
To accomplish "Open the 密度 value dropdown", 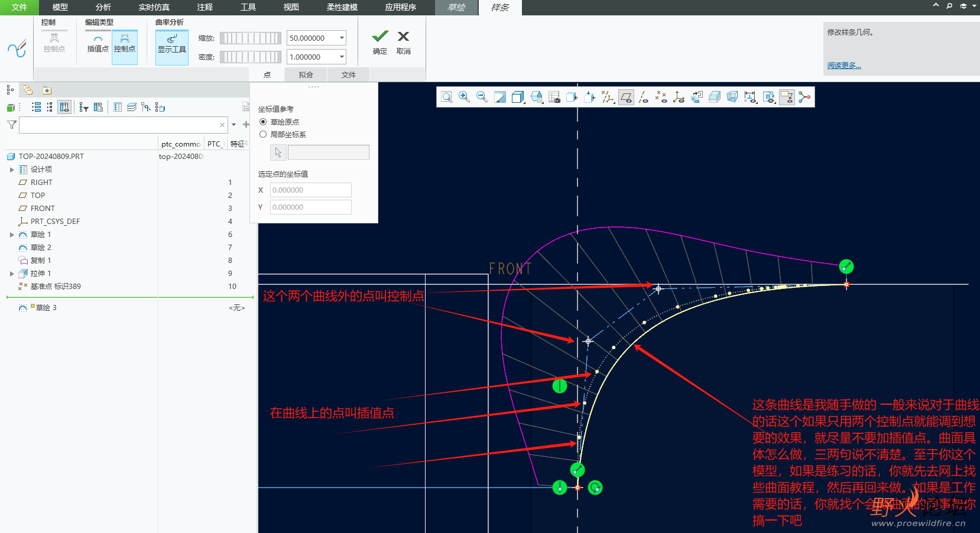I will coord(342,57).
